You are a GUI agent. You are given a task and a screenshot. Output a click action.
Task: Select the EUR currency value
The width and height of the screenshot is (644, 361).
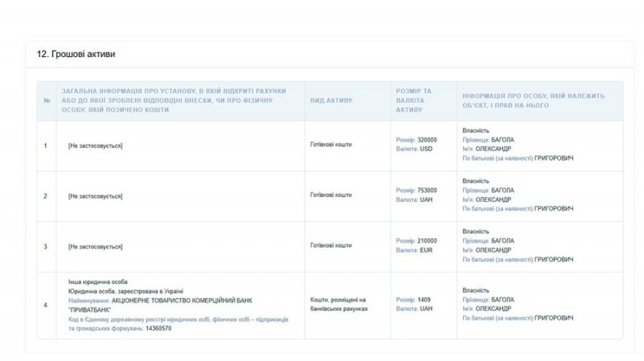[x=427, y=250]
